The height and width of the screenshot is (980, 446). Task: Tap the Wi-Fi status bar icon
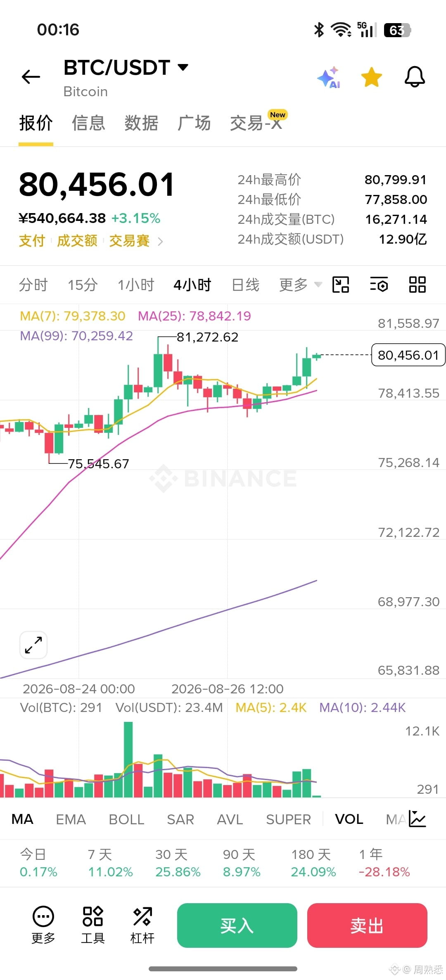[341, 30]
